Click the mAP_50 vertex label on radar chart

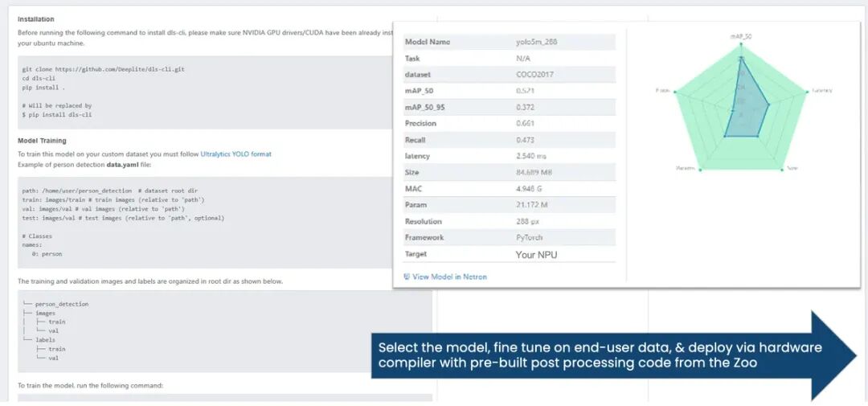741,36
